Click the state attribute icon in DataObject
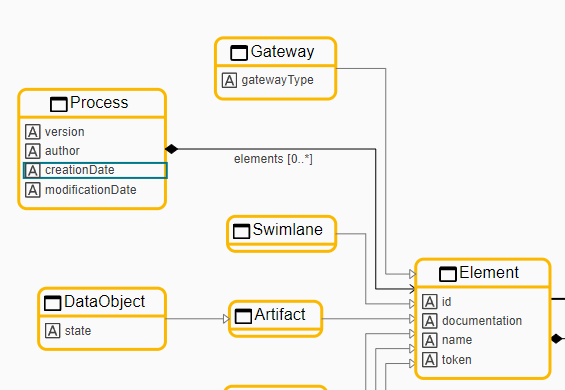This screenshot has width=565, height=390. [53, 331]
